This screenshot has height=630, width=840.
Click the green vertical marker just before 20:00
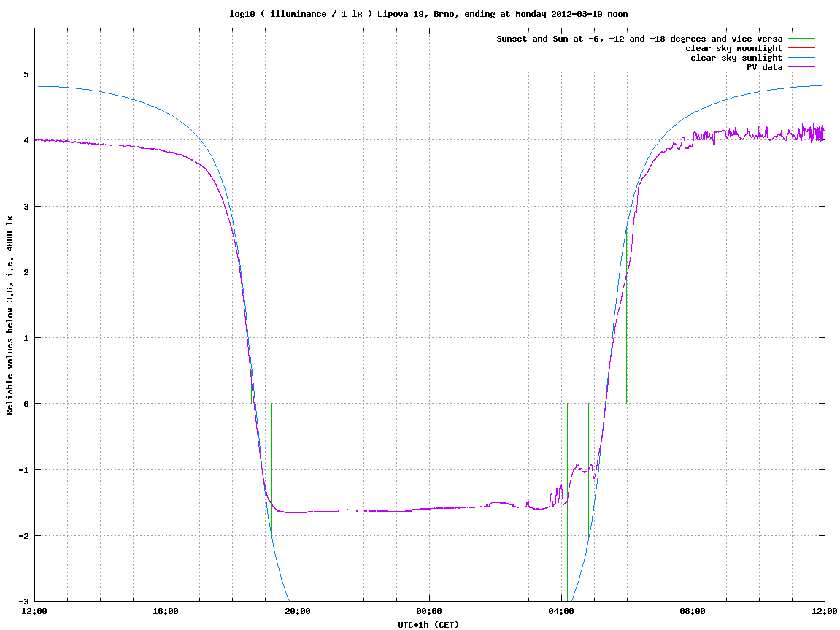tap(293, 502)
